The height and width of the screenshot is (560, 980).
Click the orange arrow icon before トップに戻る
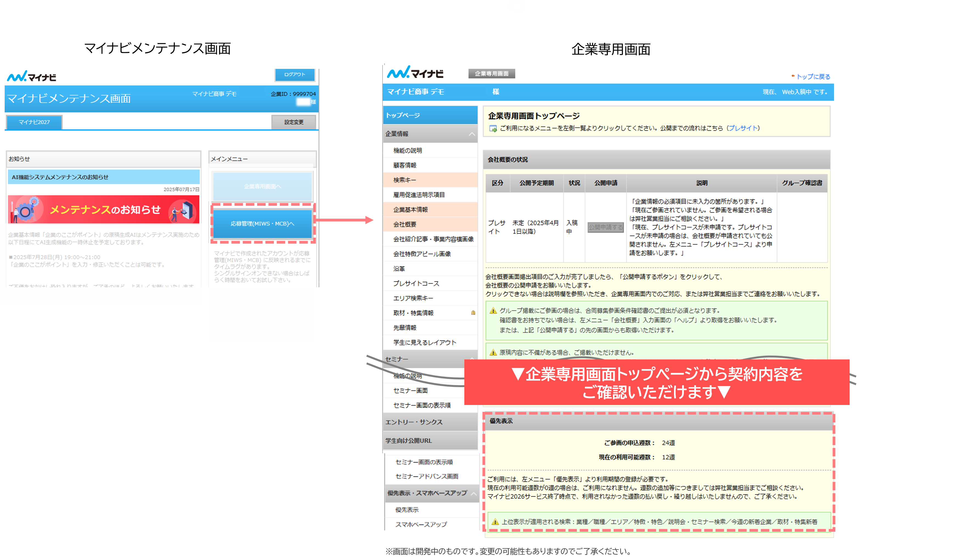tap(793, 76)
